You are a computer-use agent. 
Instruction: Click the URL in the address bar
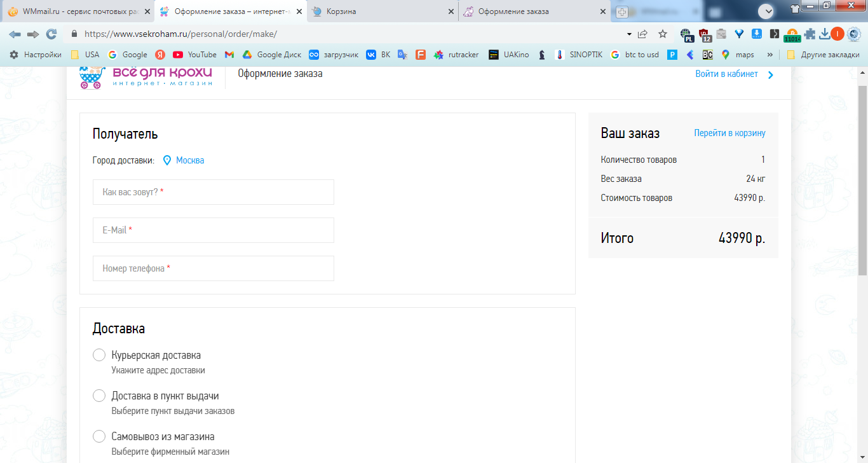[180, 34]
